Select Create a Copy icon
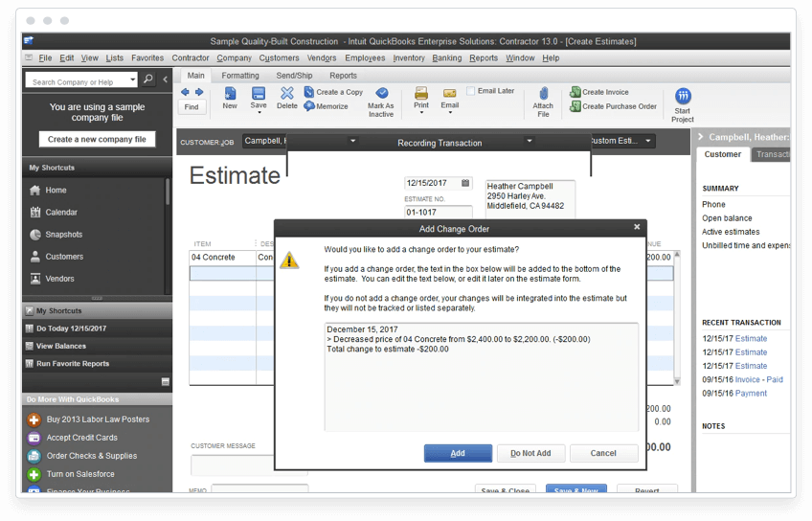The width and height of the screenshot is (812, 521). tap(309, 92)
